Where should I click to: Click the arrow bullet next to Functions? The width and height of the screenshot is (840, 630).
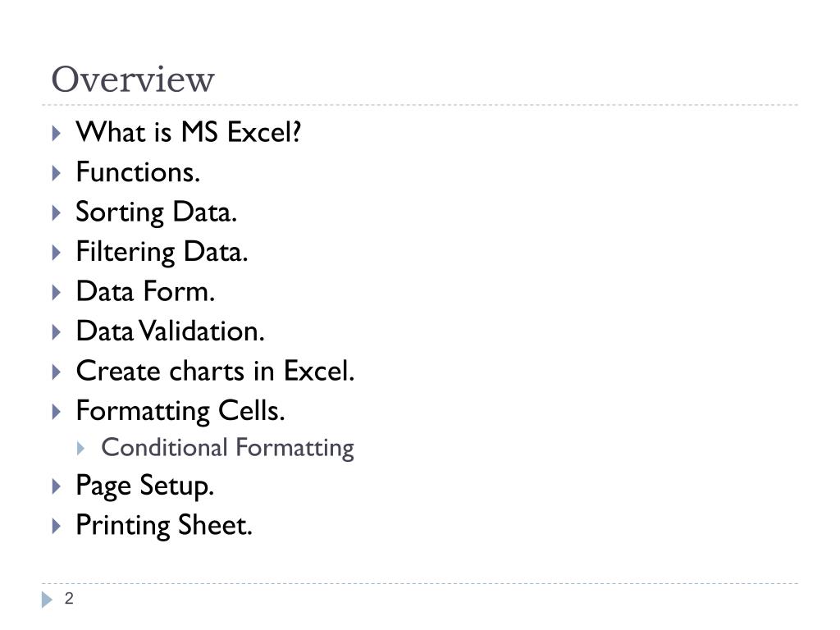coord(57,173)
